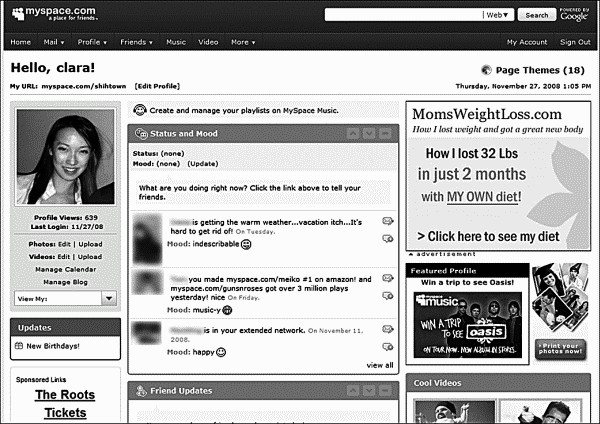This screenshot has height=424, width=600.
Task: Open the Friends menu in the navigation bar
Action: pyautogui.click(x=135, y=42)
